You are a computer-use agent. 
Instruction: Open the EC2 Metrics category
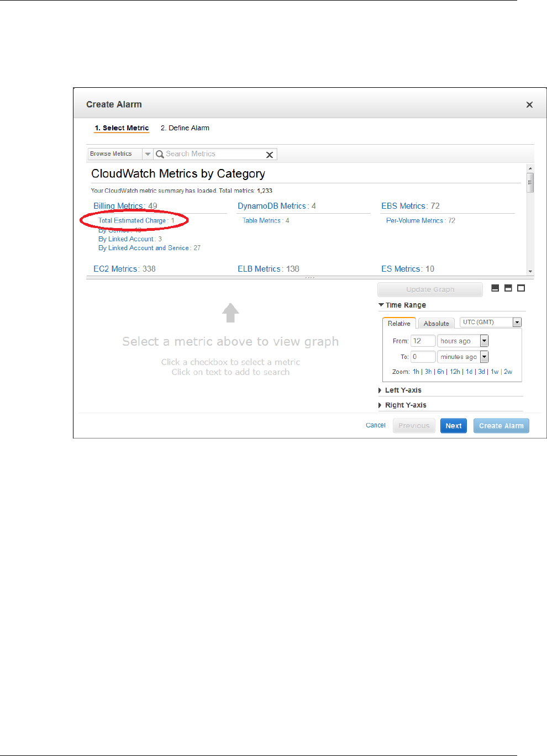[115, 269]
